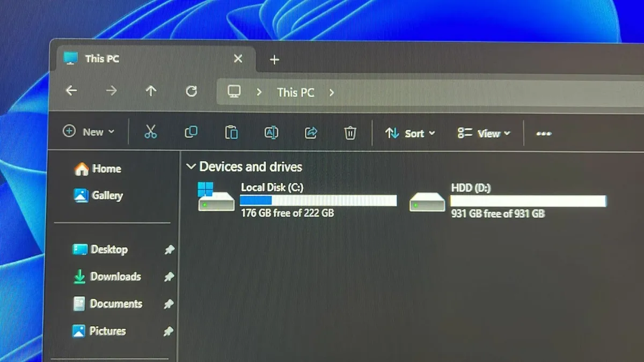644x362 pixels.
Task: Unpin Downloads from the sidebar
Action: pyautogui.click(x=169, y=277)
